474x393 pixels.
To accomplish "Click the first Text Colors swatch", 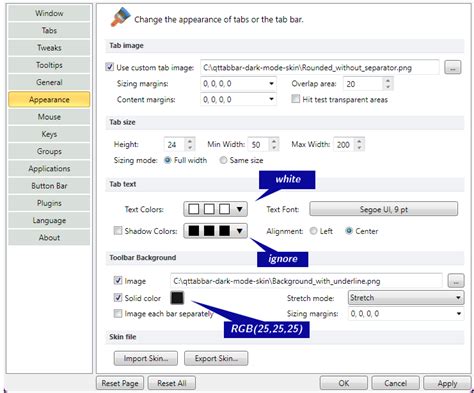I will tap(194, 209).
